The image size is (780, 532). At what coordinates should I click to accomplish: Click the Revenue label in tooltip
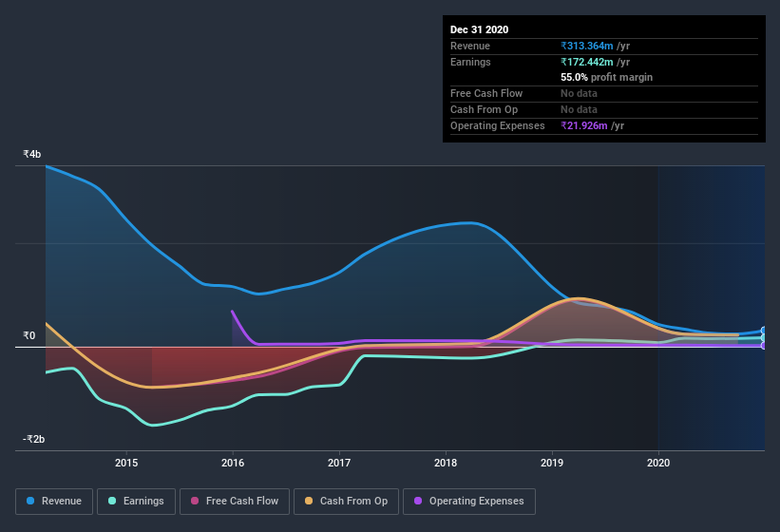[470, 46]
